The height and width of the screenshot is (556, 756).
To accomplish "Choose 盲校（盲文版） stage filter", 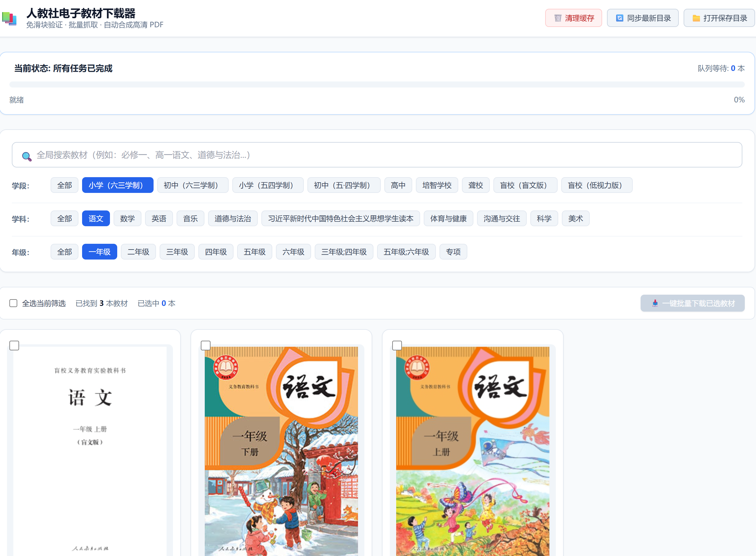I will tap(525, 185).
